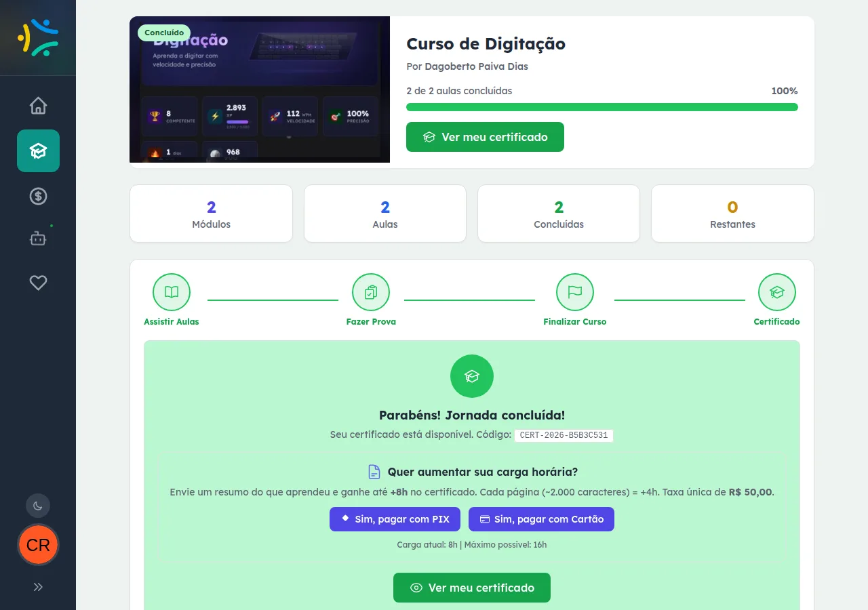
Task: Click the top green Ver meu certificado button
Action: (485, 137)
